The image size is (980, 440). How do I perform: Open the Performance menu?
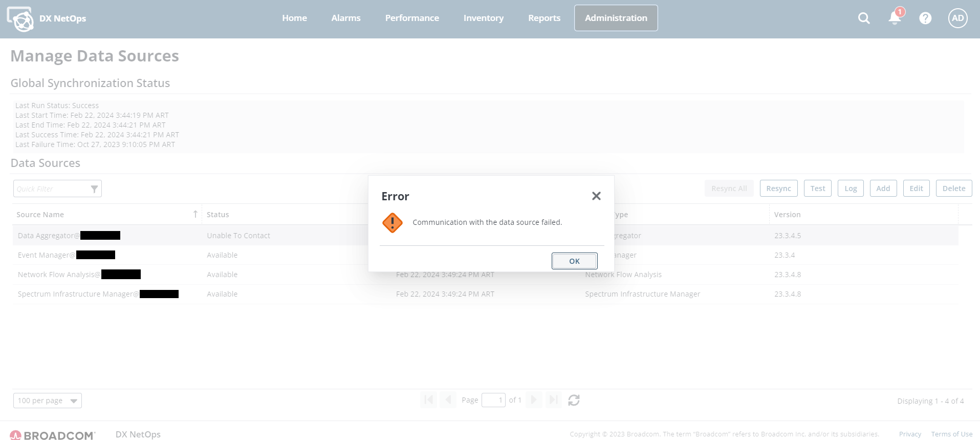click(x=412, y=18)
